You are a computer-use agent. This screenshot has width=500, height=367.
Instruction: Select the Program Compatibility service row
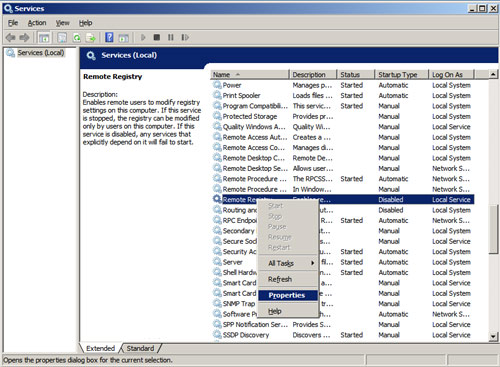pos(343,106)
